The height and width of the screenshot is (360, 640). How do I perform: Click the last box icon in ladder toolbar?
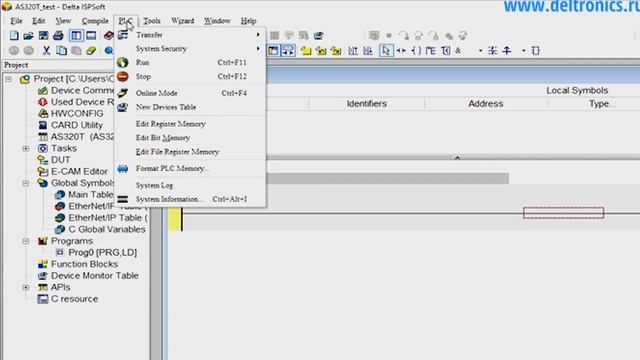[536, 51]
